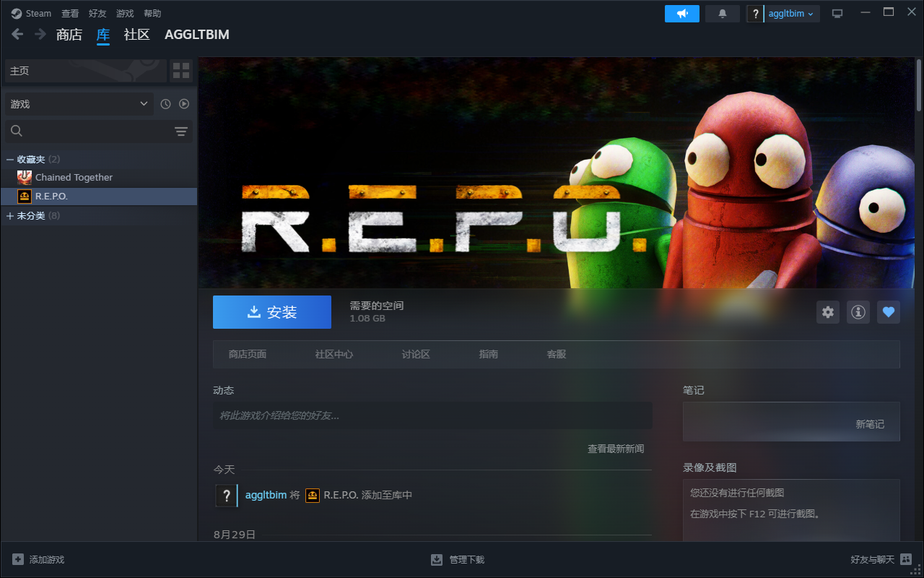The height and width of the screenshot is (578, 924).
Task: Open the 游戏 type dropdown
Action: point(79,104)
